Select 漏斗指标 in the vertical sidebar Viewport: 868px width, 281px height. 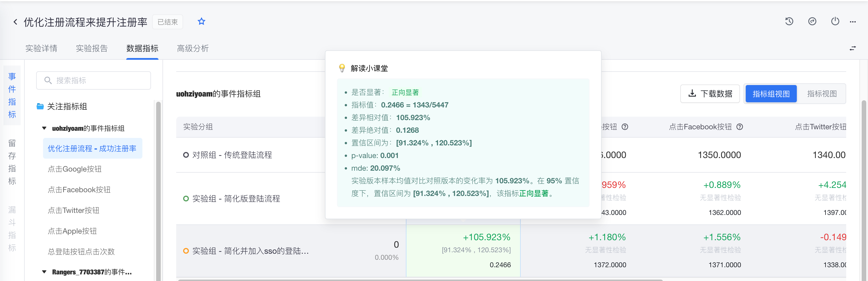pyautogui.click(x=12, y=229)
